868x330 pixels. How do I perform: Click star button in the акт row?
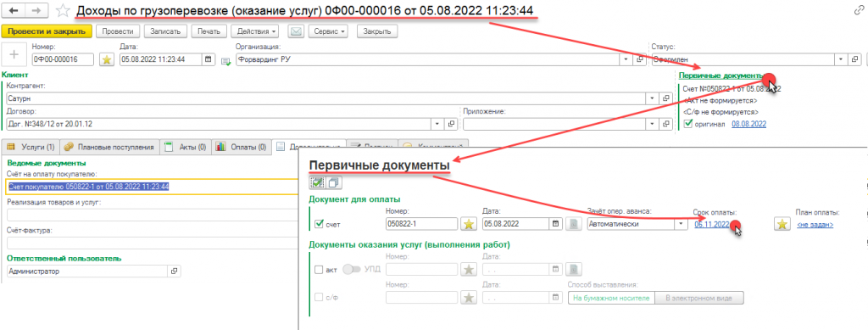470,270
